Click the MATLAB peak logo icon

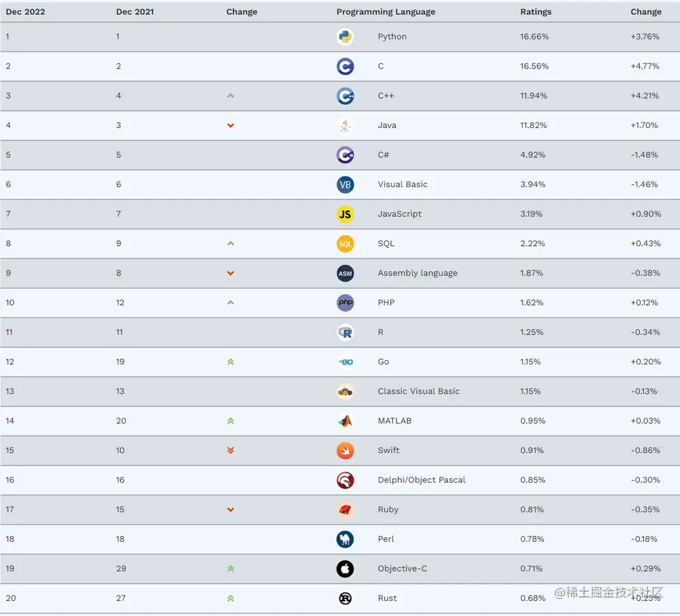[x=345, y=421]
